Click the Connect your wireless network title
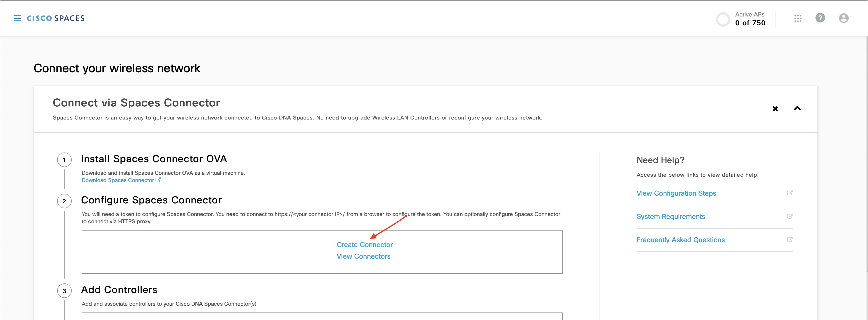 [117, 68]
